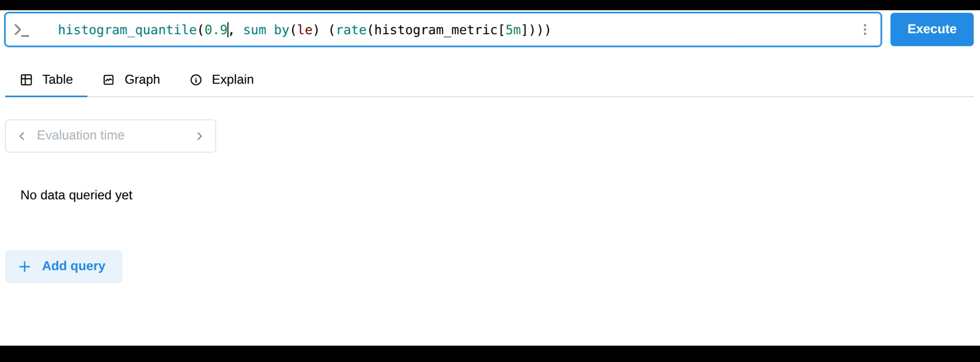
Task: Click the terminal prompt icon in the query bar
Action: [x=21, y=30]
